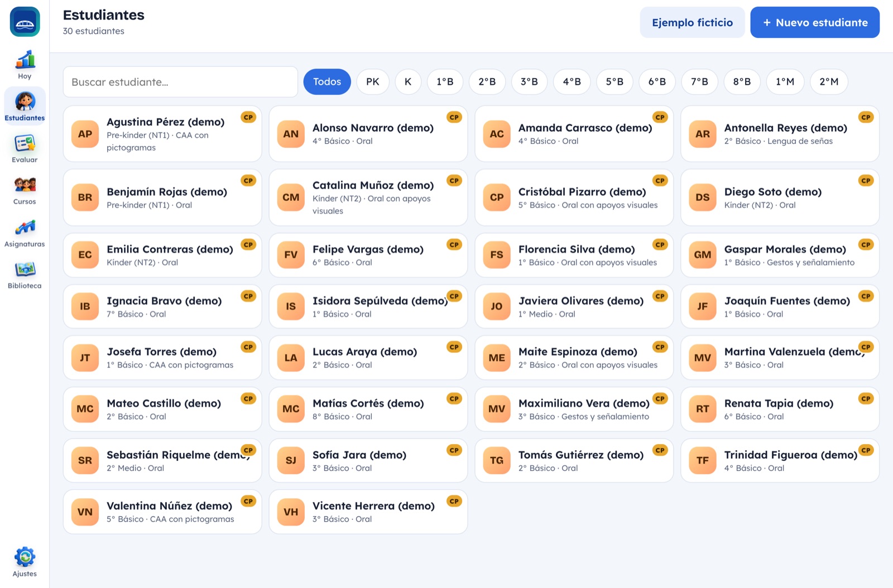The height and width of the screenshot is (588, 893).
Task: Click the CP badge on Amanda Carrasco's card
Action: (x=660, y=117)
